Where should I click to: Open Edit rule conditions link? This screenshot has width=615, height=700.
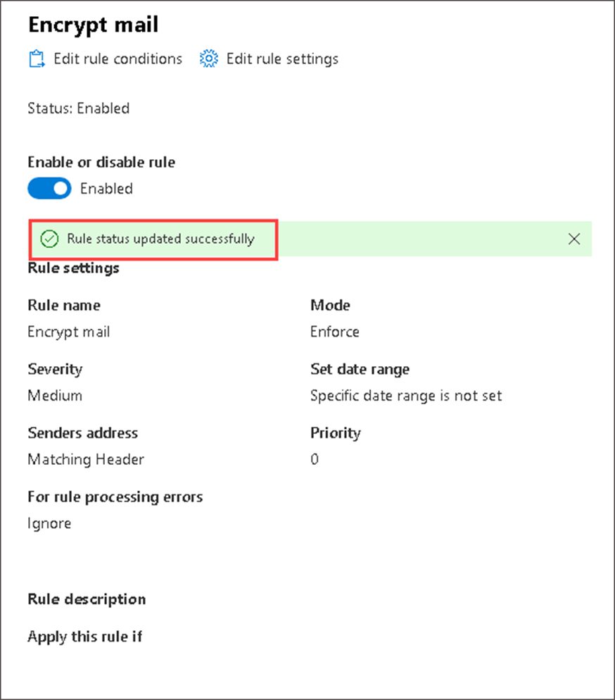(118, 58)
